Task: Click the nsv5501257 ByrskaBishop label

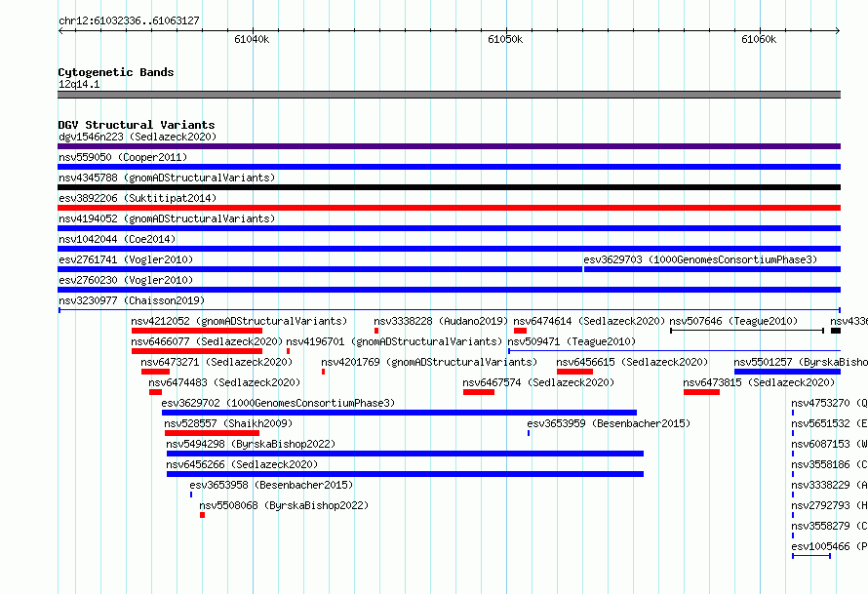Action: [801, 362]
